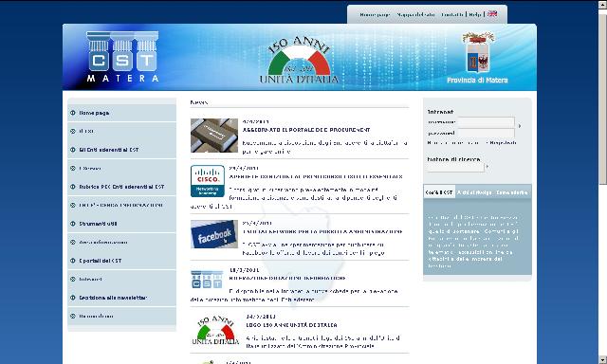
Task: Click the CST Matera logo
Action: pyautogui.click(x=122, y=57)
